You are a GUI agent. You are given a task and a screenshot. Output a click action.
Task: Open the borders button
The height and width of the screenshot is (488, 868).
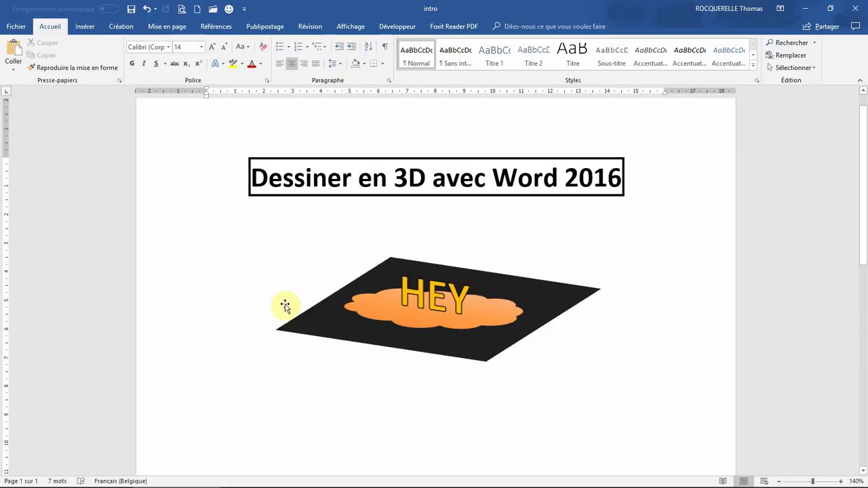click(x=373, y=64)
